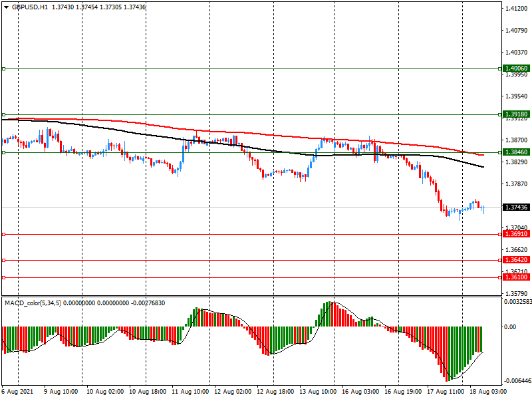Select the 1.41200 price scale value
Screen dimensions: 532x399
tap(517, 9)
